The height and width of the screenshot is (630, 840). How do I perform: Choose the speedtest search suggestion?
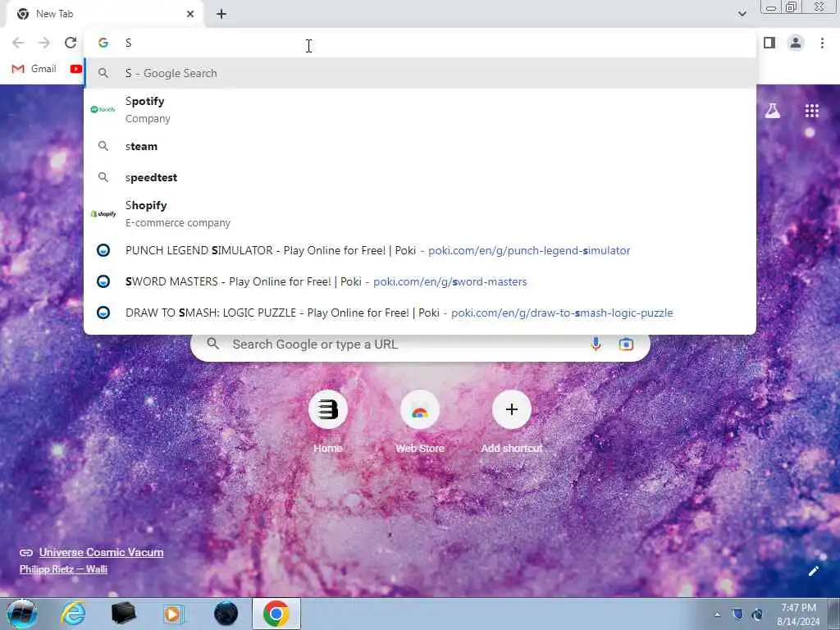coord(420,177)
